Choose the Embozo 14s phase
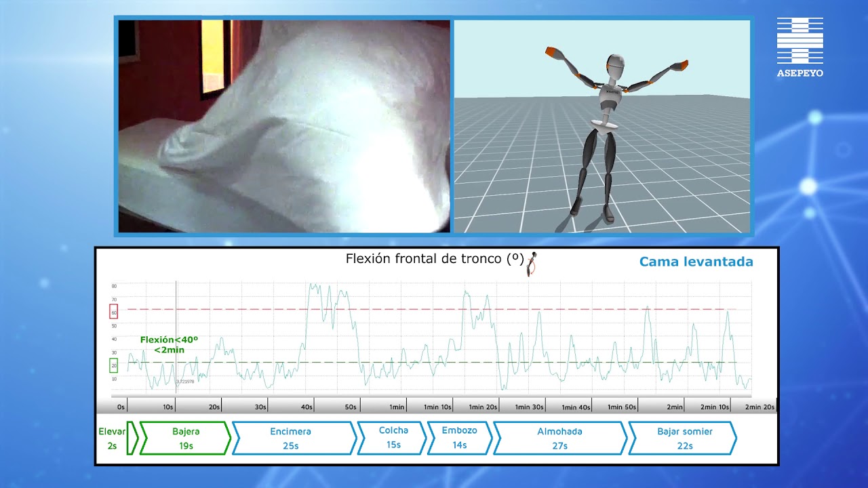 tap(459, 438)
